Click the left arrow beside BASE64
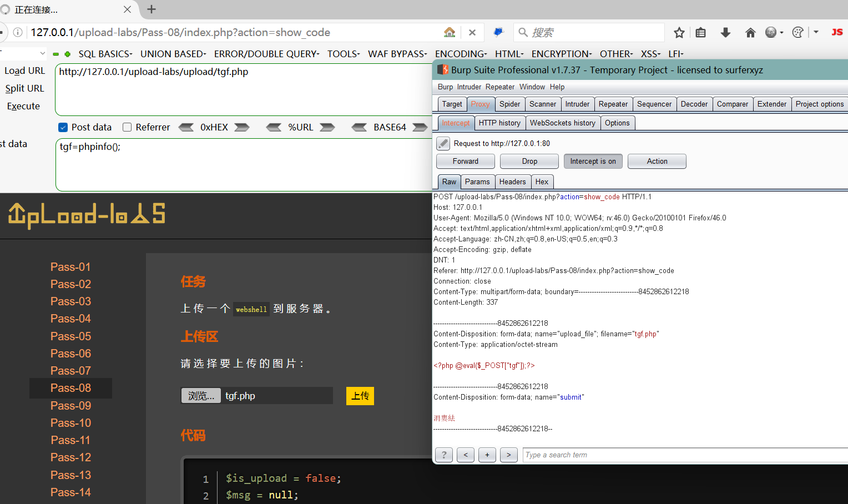Image resolution: width=848 pixels, height=504 pixels. coord(360,127)
